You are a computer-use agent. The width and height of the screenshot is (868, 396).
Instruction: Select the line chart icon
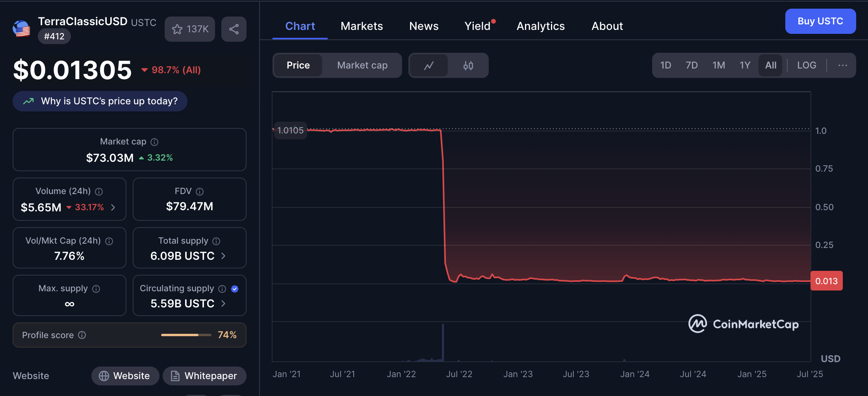point(429,65)
